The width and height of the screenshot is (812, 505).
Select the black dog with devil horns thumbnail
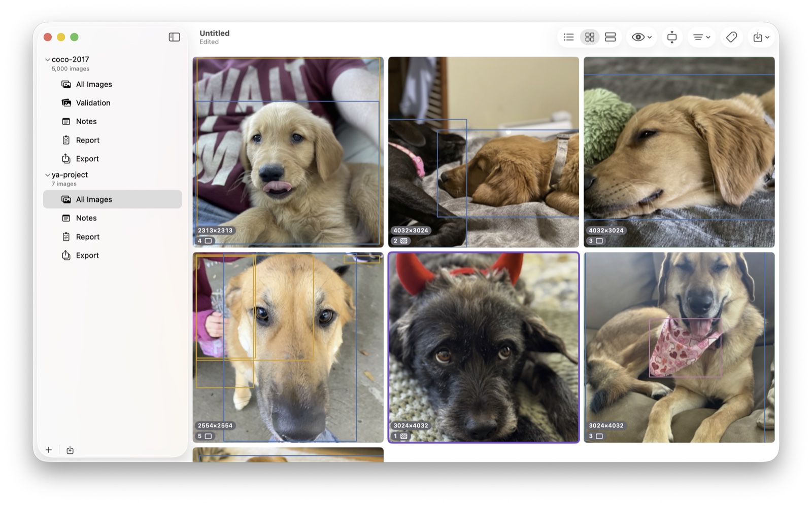tap(483, 347)
